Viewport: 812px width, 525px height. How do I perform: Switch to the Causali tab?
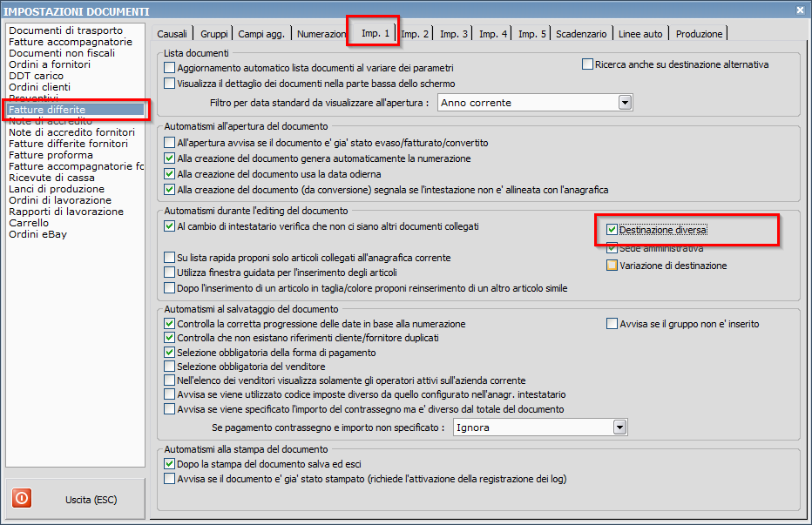(x=172, y=34)
